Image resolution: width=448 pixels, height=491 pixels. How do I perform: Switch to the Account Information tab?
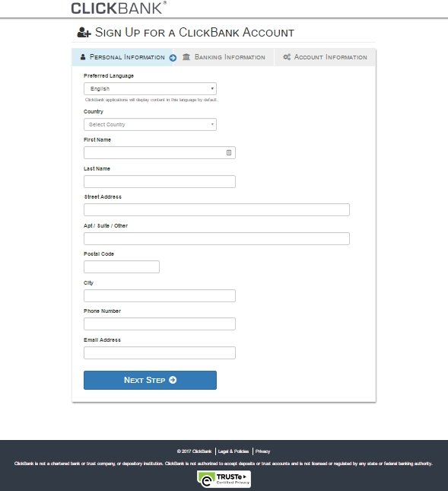click(x=325, y=57)
